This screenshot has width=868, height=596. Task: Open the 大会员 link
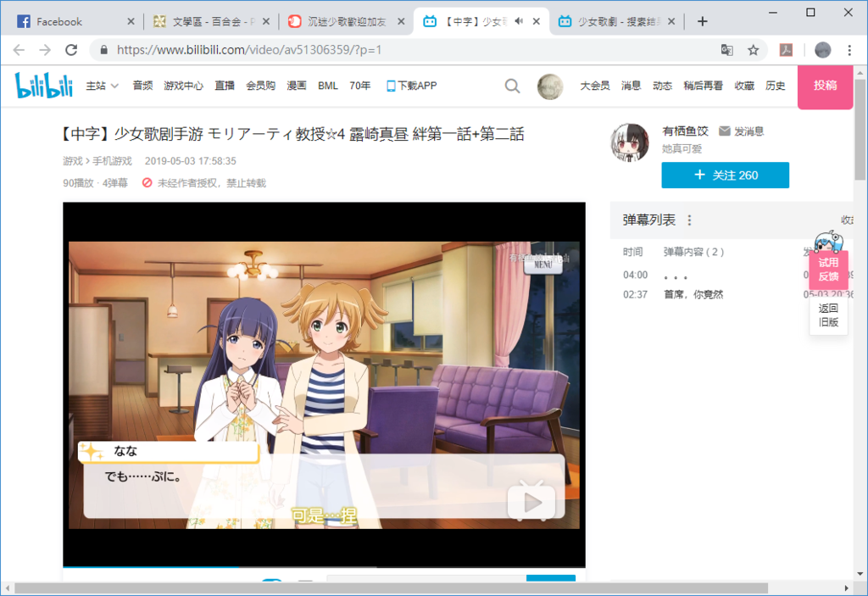tap(594, 86)
